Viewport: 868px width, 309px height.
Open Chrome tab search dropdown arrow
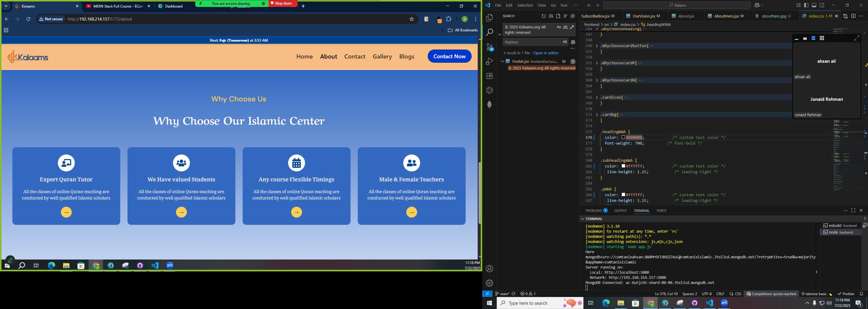tap(6, 6)
